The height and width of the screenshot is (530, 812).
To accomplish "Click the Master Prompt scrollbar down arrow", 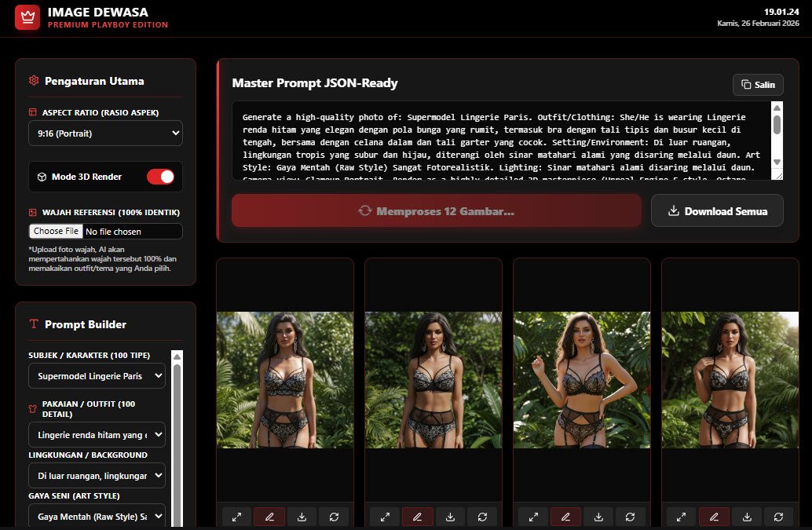I will click(777, 162).
